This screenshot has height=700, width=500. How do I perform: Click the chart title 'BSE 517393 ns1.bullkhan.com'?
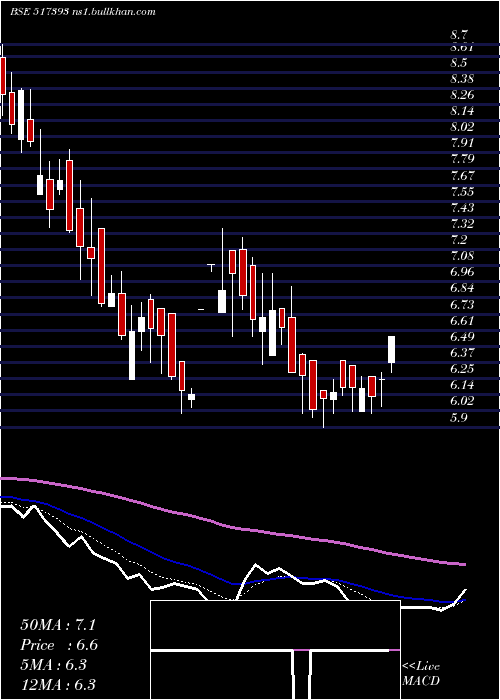[83, 12]
